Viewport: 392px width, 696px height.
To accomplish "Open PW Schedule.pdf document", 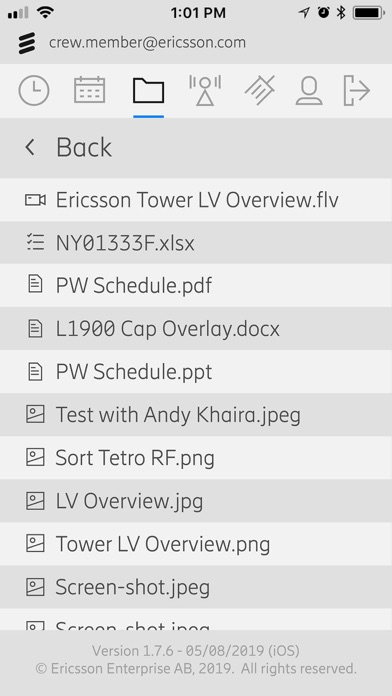I will point(196,286).
